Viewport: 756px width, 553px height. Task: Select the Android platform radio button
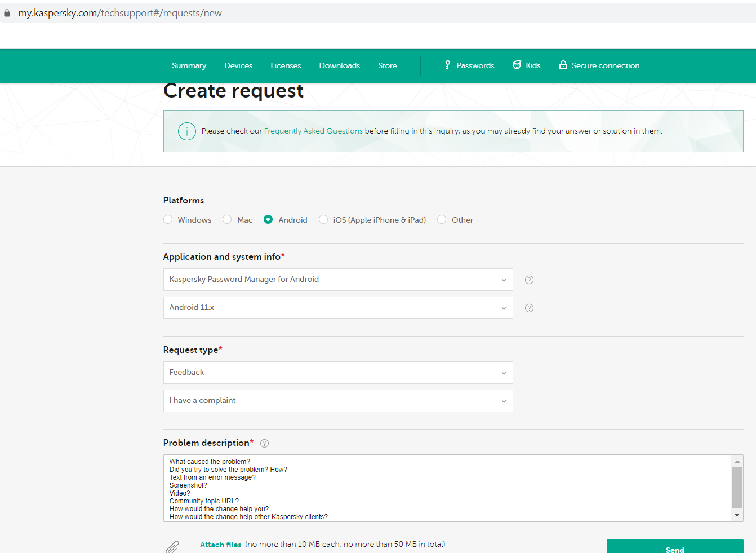268,219
